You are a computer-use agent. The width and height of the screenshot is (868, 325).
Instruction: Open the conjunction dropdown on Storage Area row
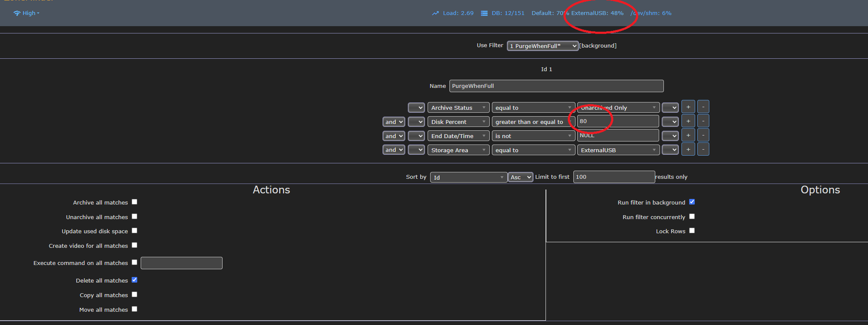pyautogui.click(x=394, y=150)
